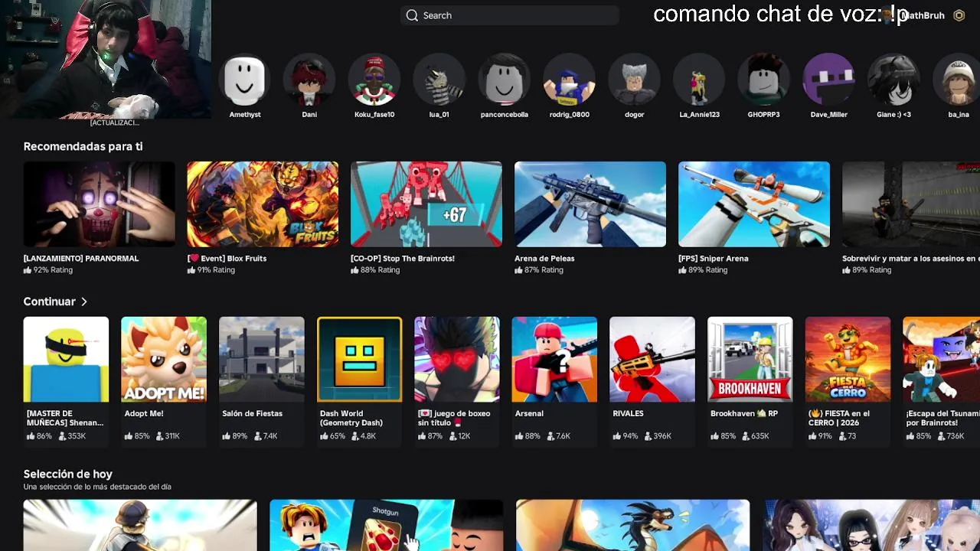Click 'RIVALES' title text
The height and width of the screenshot is (551, 980).
[628, 413]
